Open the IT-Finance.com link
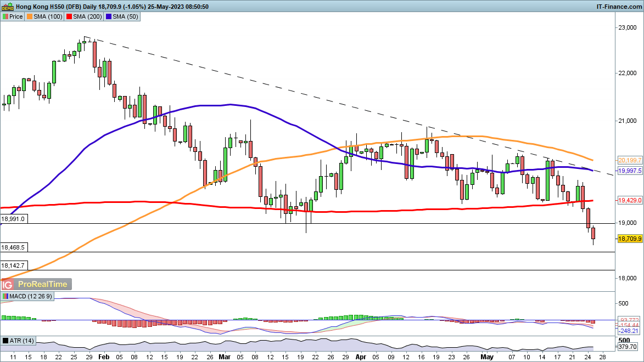Viewport: 644px width, 362px height. click(x=619, y=7)
